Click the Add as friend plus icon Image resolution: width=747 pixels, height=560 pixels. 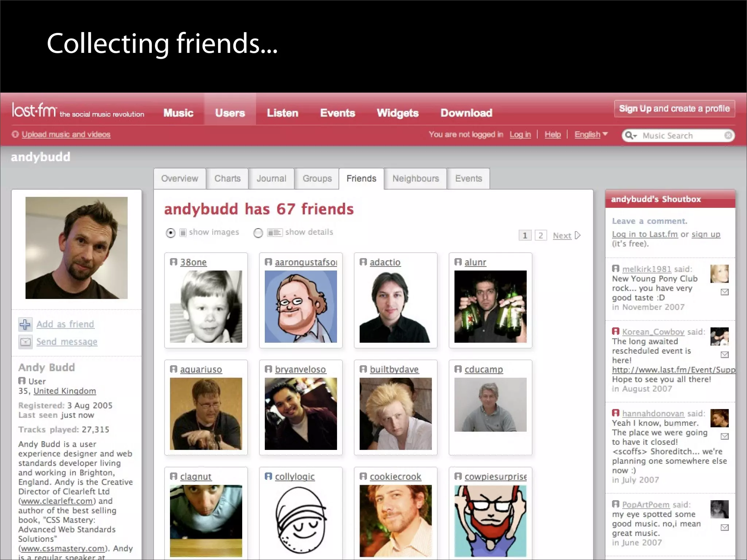[x=25, y=324]
